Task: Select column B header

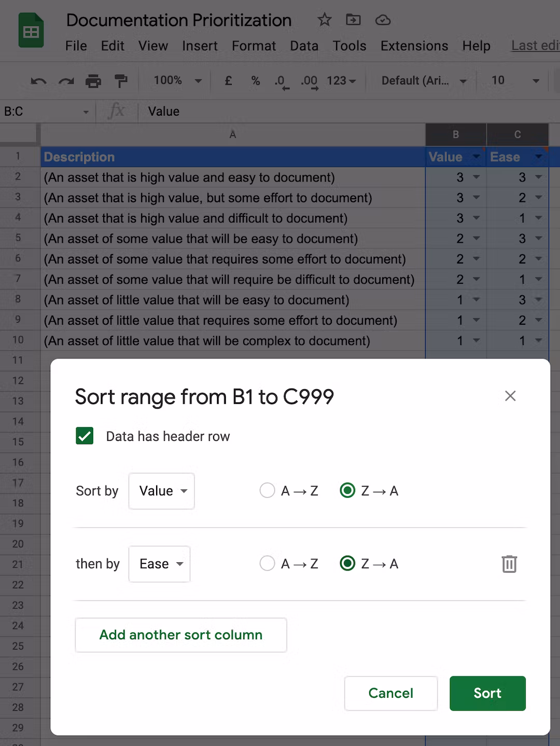Action: (x=456, y=134)
